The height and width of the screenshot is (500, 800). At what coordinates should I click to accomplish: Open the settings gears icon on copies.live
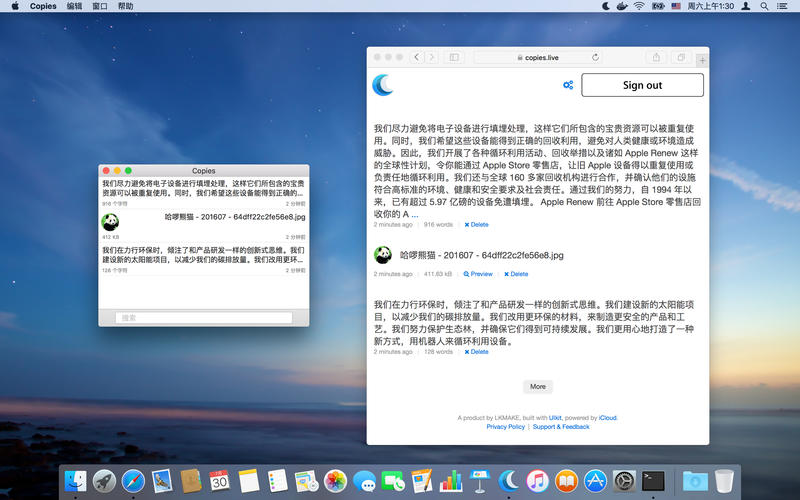(x=568, y=85)
